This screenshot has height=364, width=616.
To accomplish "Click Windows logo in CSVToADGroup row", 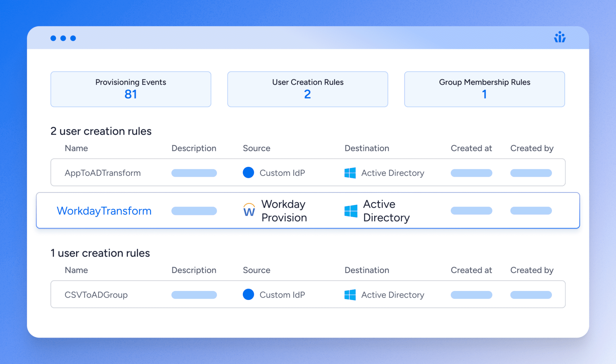I will point(350,295).
